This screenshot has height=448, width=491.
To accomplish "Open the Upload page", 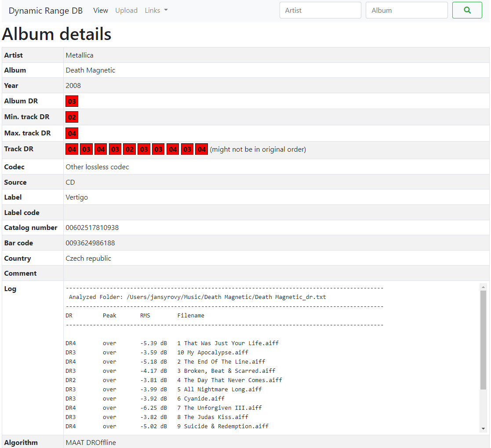I will (126, 11).
